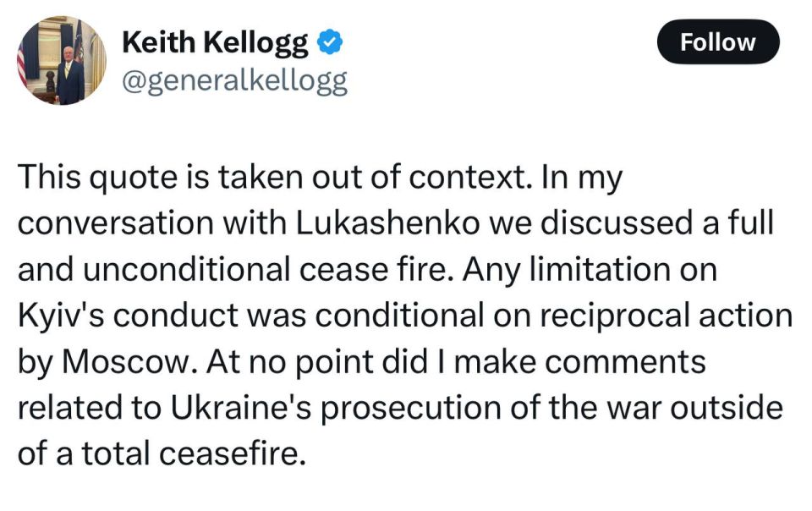Click the black Follow button

click(718, 42)
